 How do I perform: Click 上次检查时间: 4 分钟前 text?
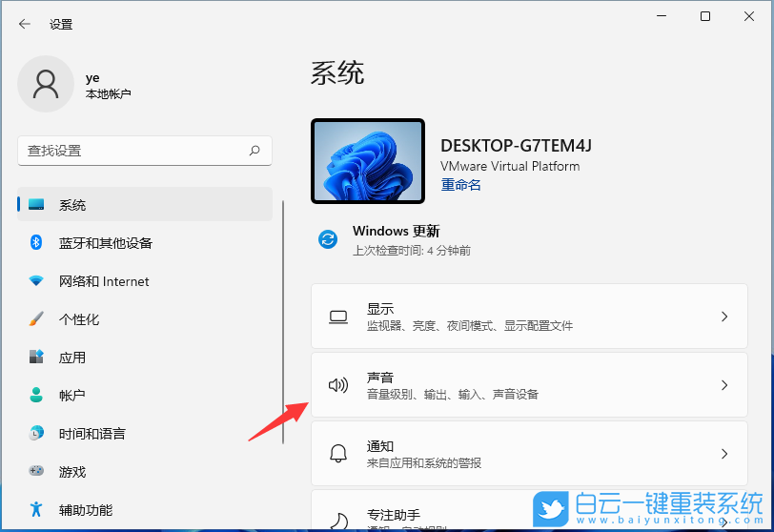(411, 251)
